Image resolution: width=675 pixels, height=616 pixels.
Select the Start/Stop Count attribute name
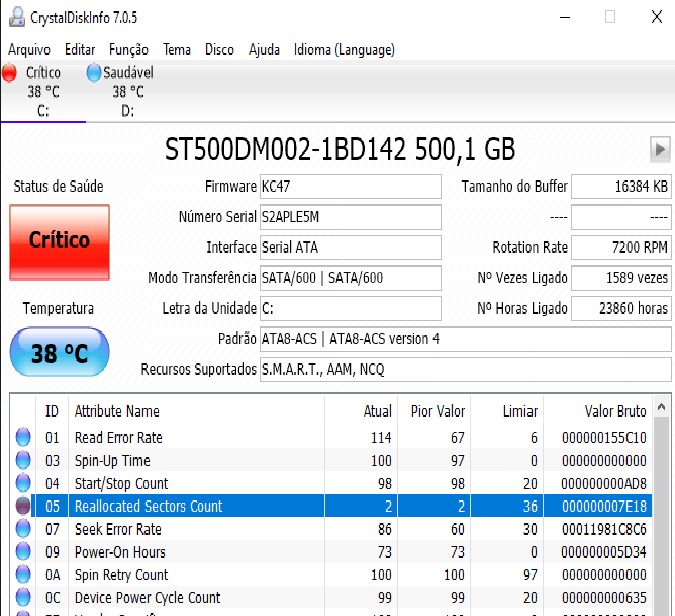click(x=121, y=483)
